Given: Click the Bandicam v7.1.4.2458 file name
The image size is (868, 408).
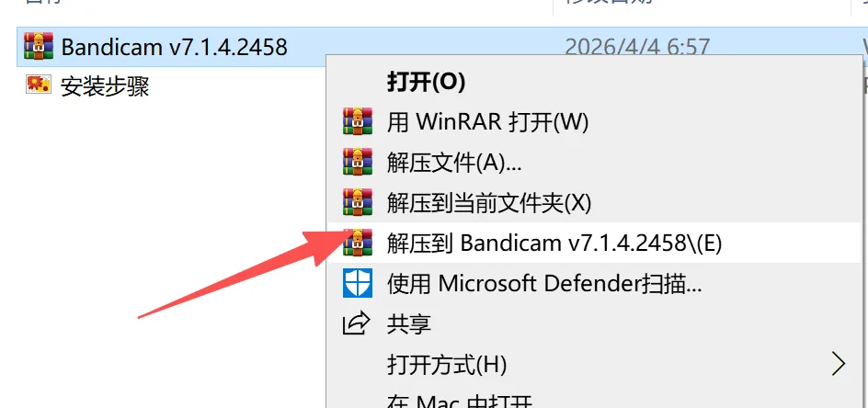Looking at the screenshot, I should click(174, 47).
